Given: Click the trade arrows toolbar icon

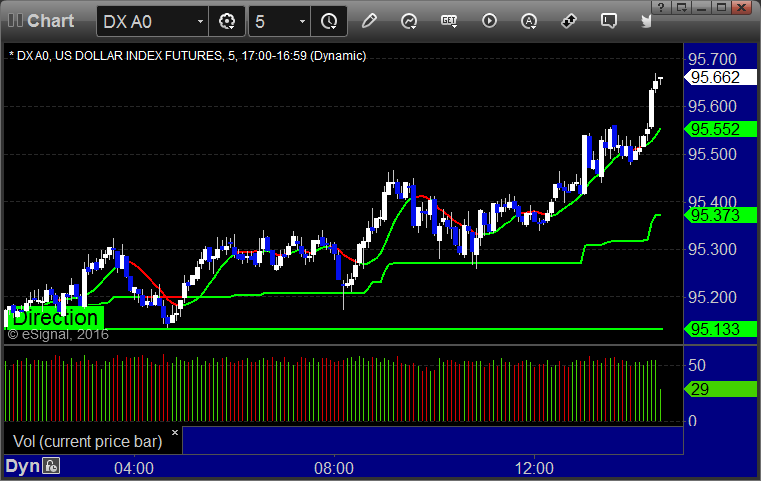Looking at the screenshot, I should (568, 21).
